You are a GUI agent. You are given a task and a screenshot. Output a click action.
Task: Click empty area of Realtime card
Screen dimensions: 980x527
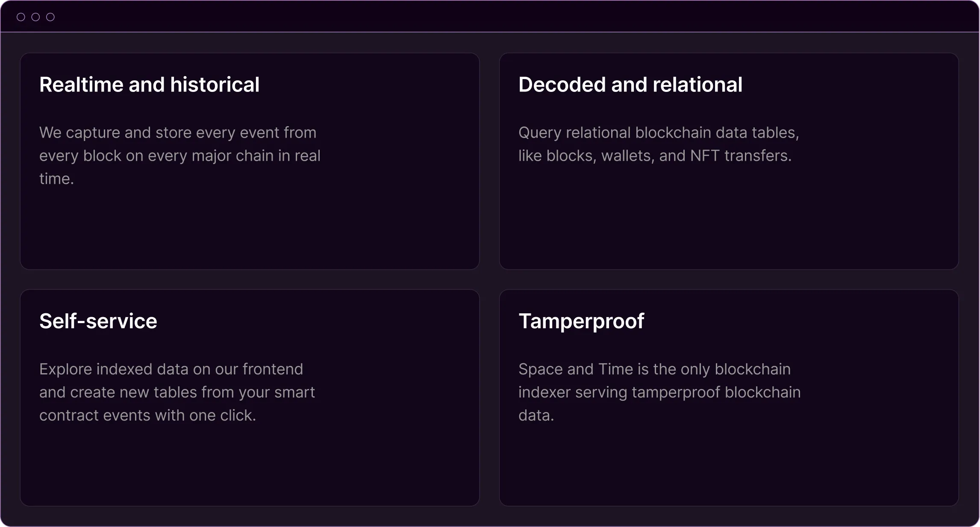[x=250, y=227]
